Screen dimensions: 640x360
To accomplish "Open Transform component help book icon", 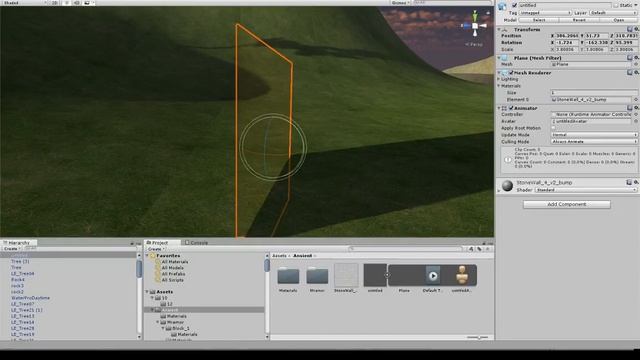I will click(629, 29).
